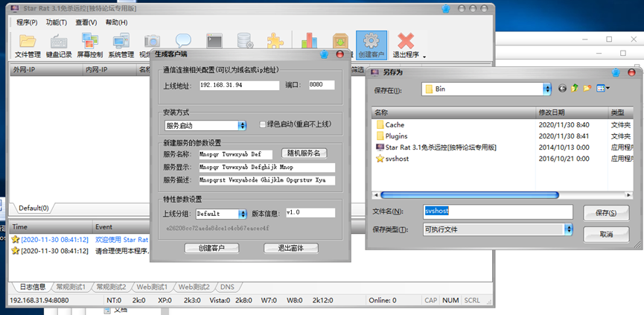Screen dimensions: 644x315
Task: Open the 系统管理 system management tool
Action: [x=121, y=45]
